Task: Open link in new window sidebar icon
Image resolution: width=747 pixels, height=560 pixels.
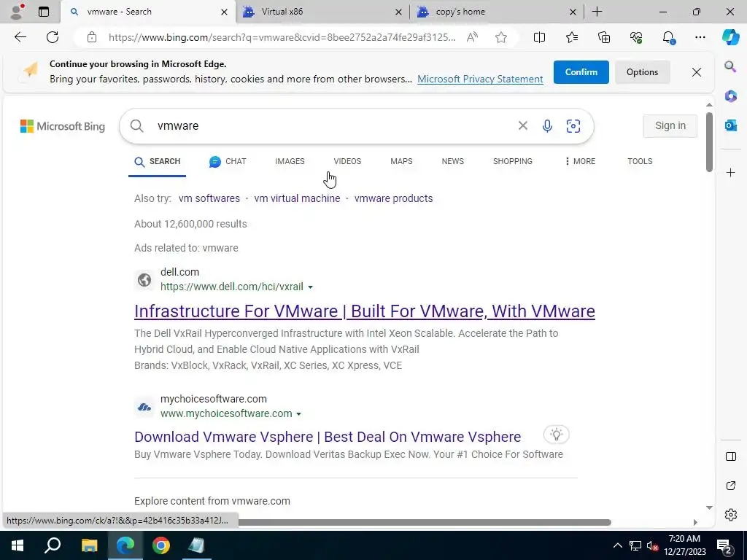Action: [730, 486]
